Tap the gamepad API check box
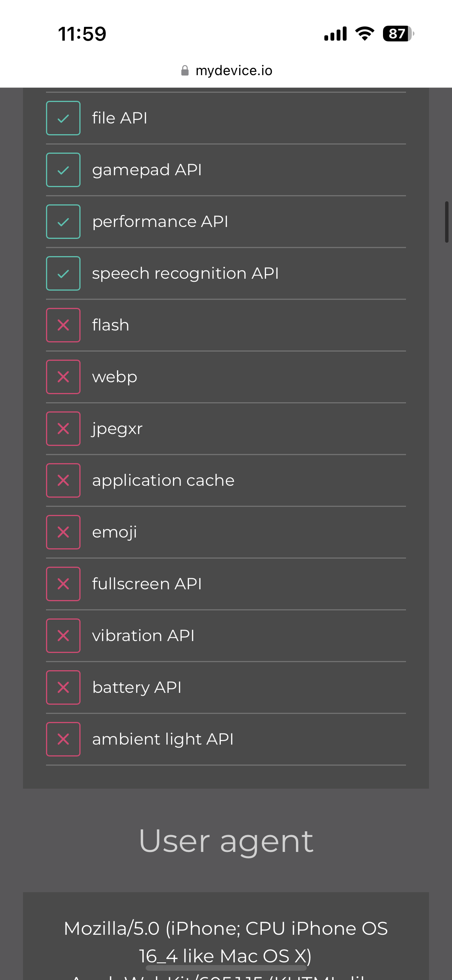This screenshot has width=452, height=980. click(63, 170)
